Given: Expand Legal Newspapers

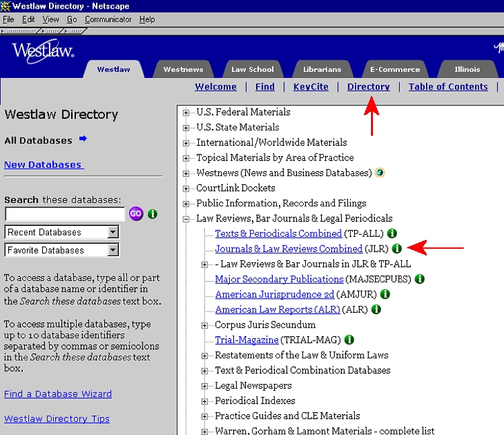Looking at the screenshot, I should (204, 386).
